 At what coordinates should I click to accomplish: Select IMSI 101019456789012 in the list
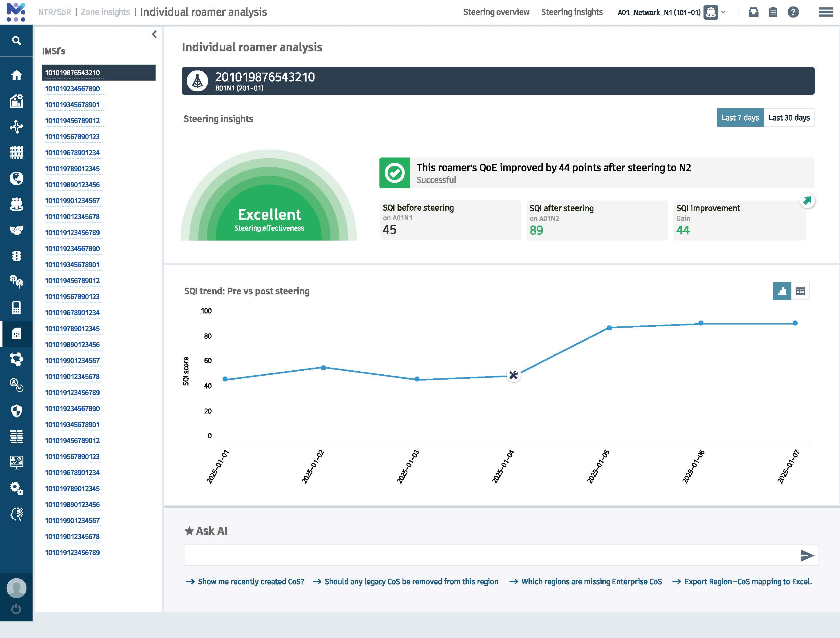pos(73,121)
